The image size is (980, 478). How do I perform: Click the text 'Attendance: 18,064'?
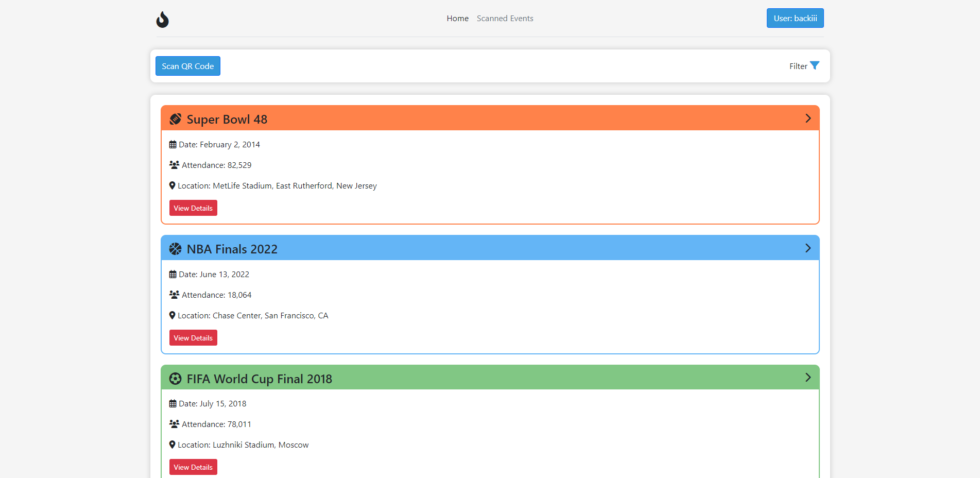point(216,295)
